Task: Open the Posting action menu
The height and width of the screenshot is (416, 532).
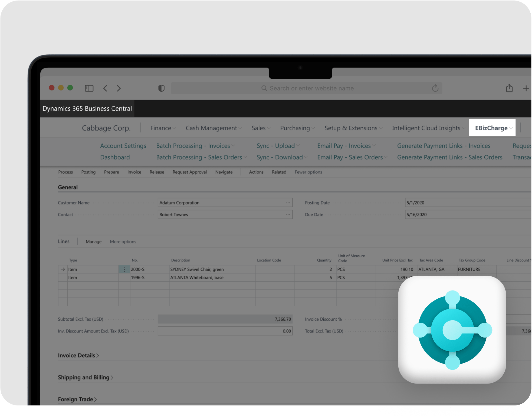Action: 88,172
